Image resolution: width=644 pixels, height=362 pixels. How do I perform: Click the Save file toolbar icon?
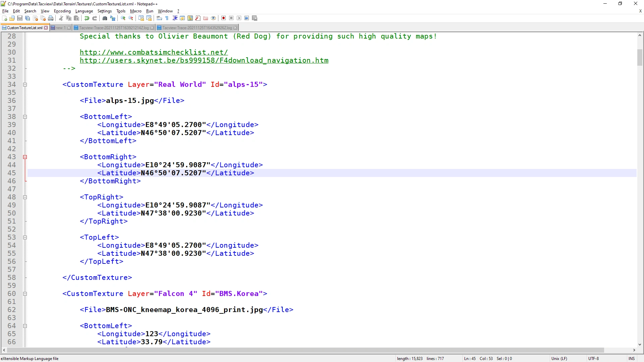[x=20, y=18]
